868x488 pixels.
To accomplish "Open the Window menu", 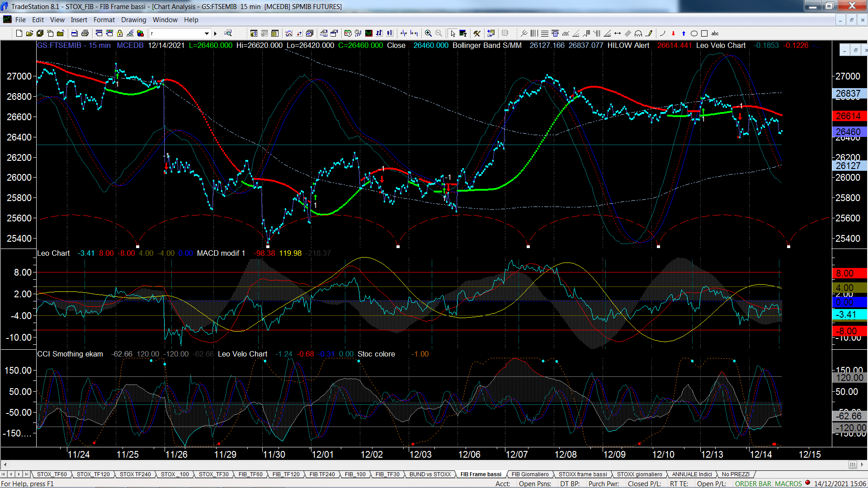I will [x=165, y=20].
